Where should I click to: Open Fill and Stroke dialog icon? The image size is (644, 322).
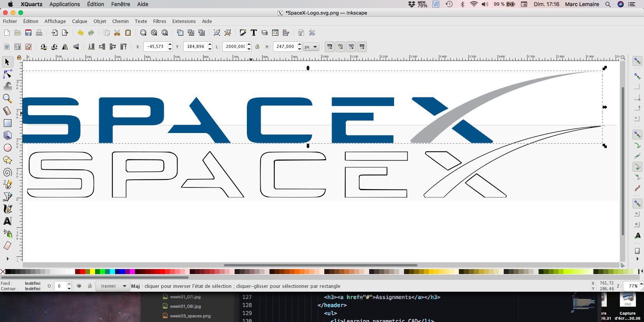(x=243, y=33)
